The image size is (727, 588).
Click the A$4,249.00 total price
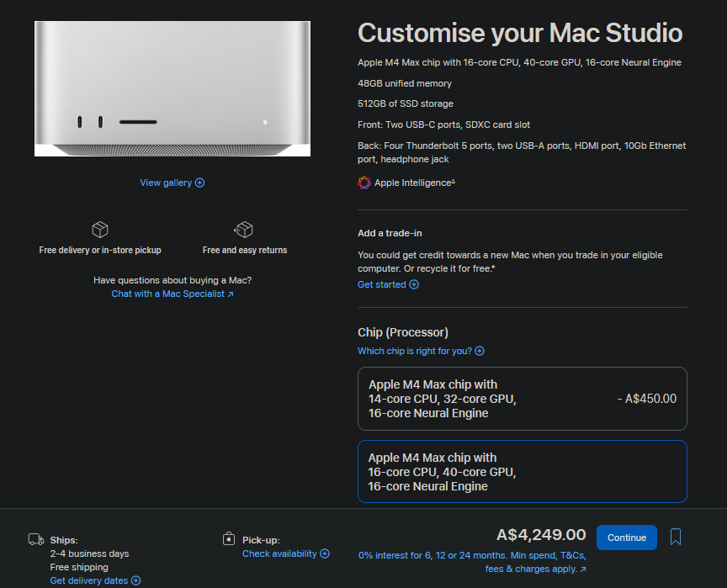(541, 535)
